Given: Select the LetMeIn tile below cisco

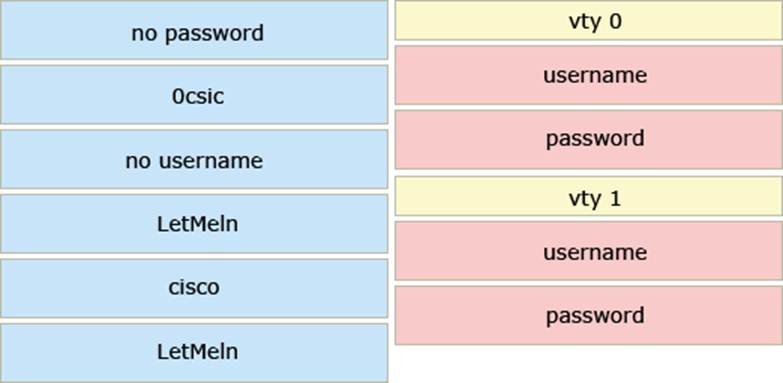Looking at the screenshot, I should point(194,353).
